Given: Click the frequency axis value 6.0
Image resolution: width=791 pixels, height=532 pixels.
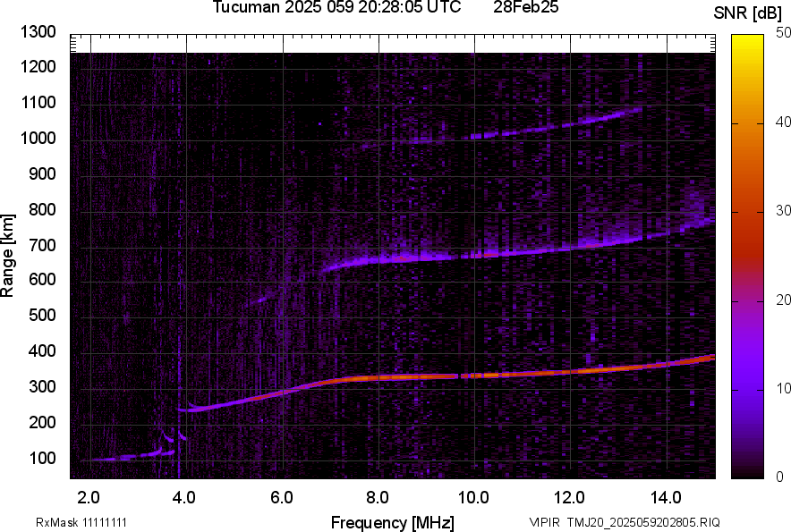Looking at the screenshot, I should (x=282, y=498).
